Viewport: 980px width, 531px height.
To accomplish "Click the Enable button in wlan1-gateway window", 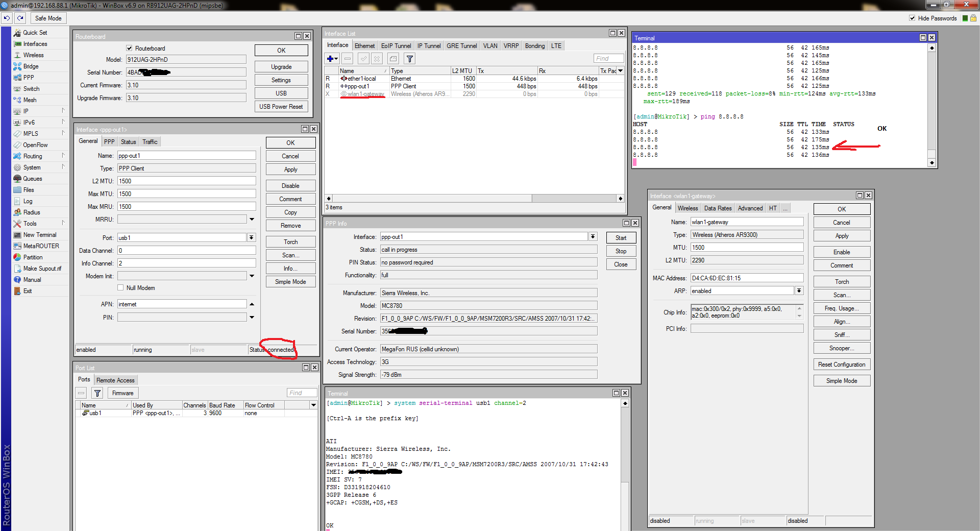I will (842, 252).
